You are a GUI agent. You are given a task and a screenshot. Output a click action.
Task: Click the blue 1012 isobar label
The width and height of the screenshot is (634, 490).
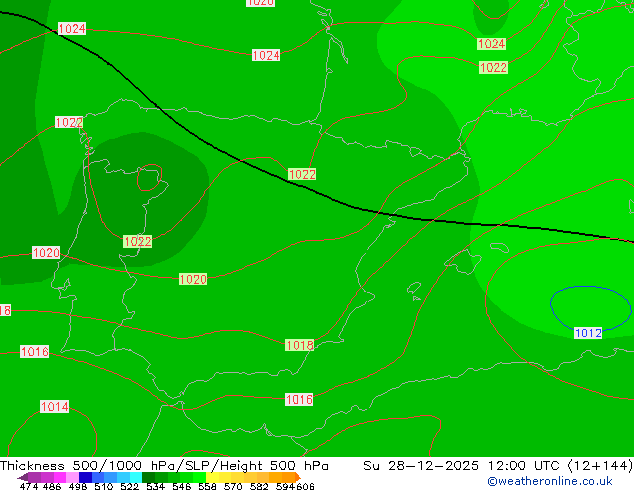click(588, 333)
